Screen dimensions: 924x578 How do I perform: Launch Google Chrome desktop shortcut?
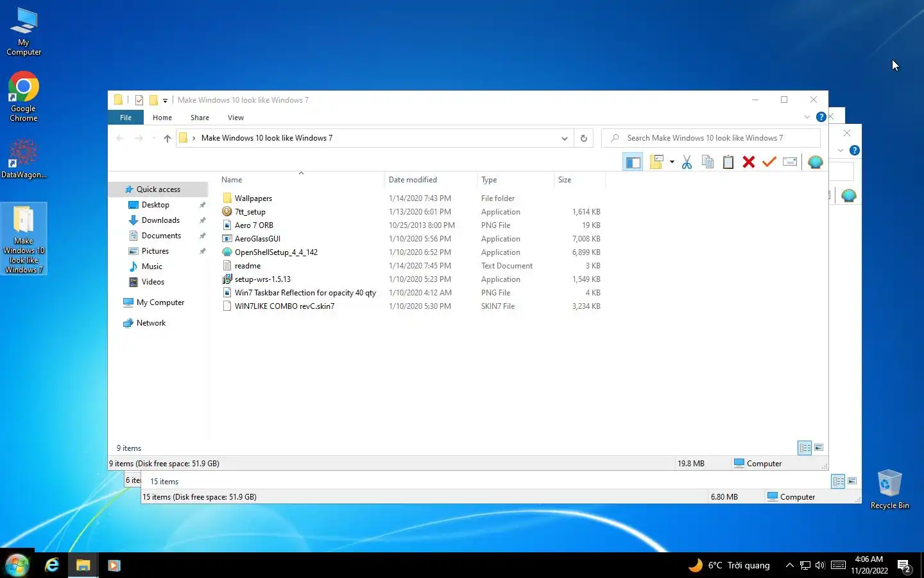24,96
